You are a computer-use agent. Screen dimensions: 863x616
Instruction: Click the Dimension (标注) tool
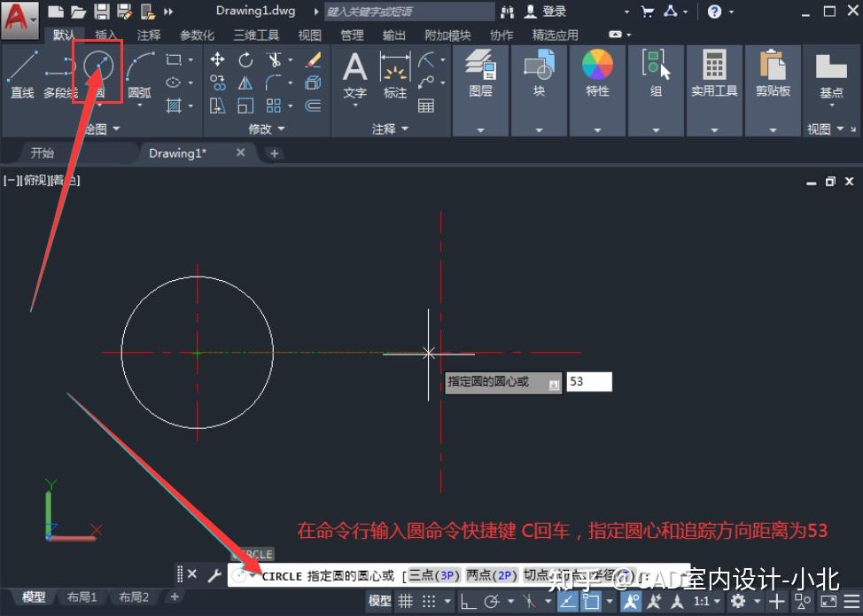point(395,76)
